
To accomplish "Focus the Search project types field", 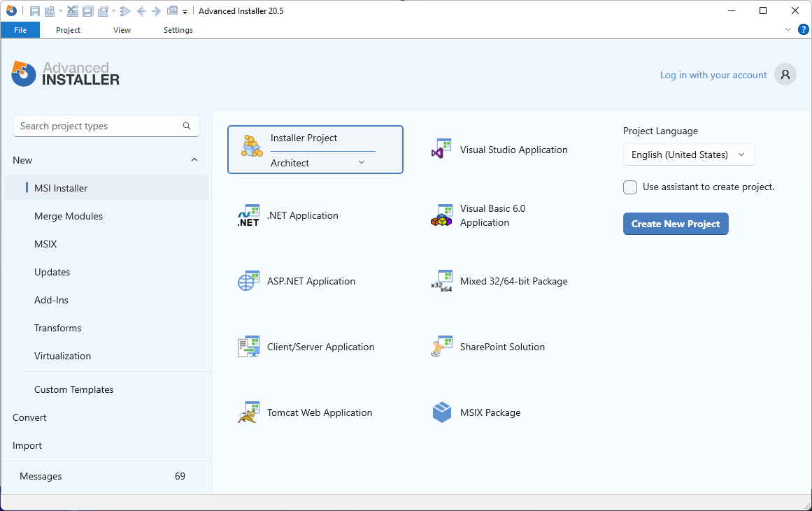I will coord(106,126).
